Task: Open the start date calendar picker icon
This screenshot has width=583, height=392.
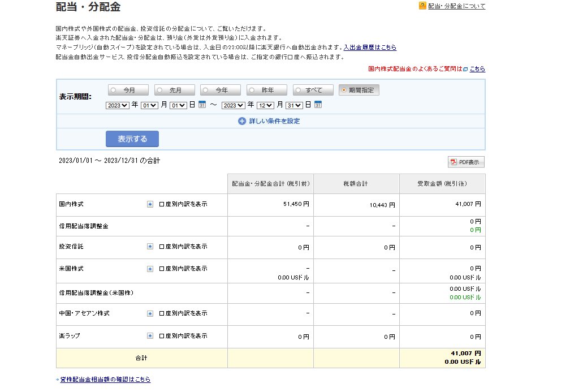Action: click(x=202, y=105)
